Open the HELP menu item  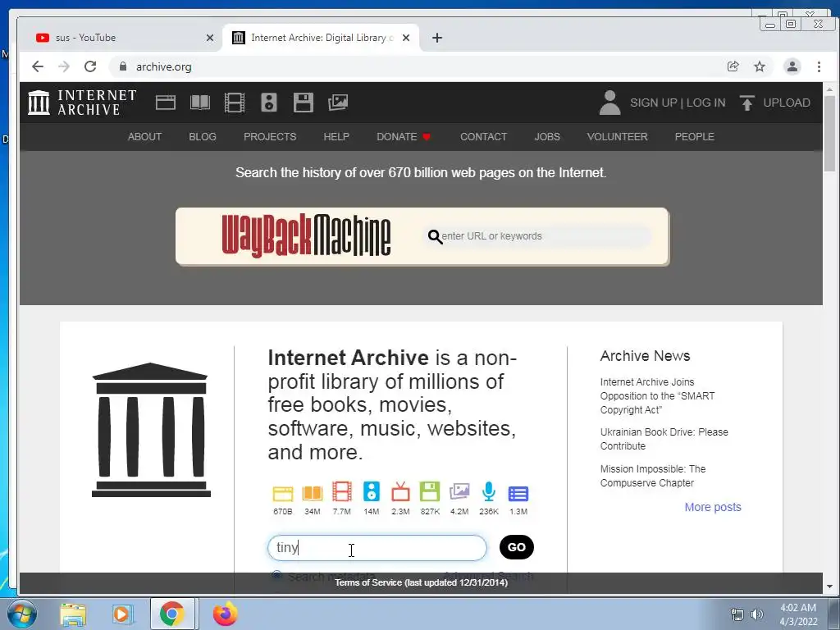click(x=336, y=137)
